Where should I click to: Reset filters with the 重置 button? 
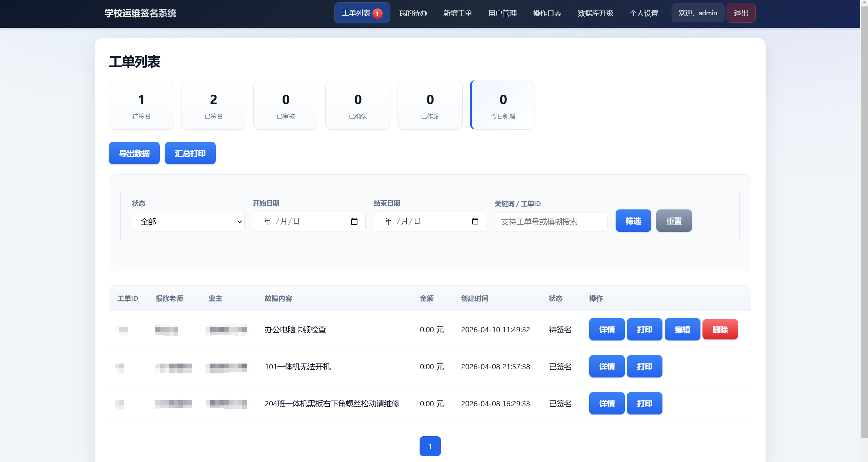[674, 221]
